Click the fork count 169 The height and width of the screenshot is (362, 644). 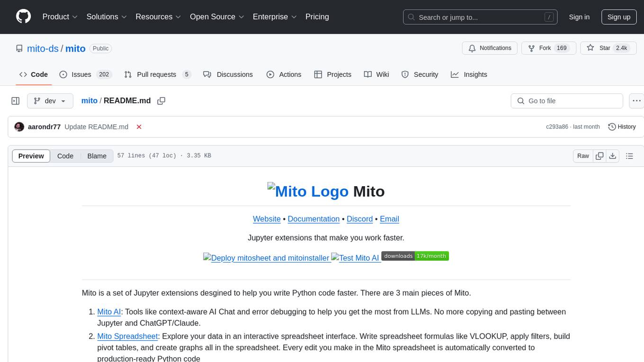pyautogui.click(x=562, y=48)
